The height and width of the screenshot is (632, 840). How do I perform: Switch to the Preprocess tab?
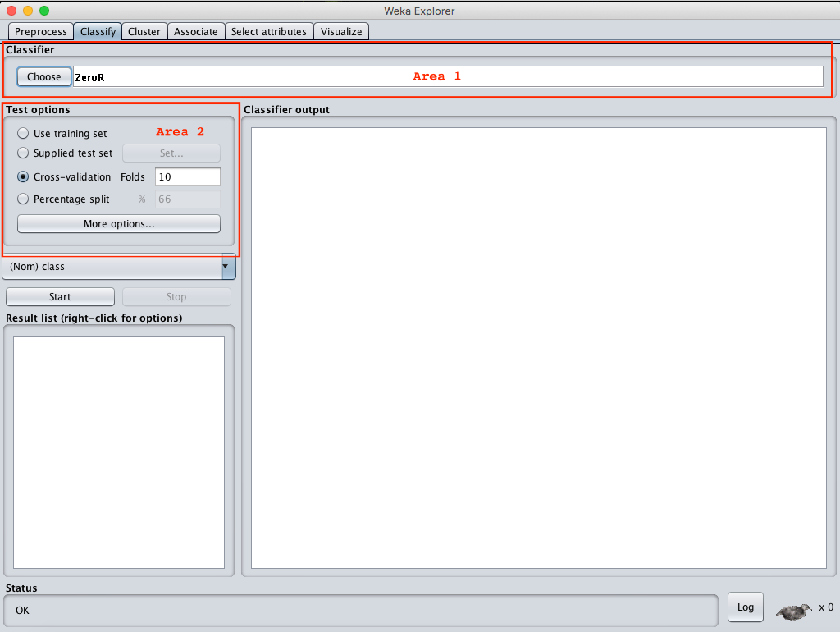(x=41, y=32)
